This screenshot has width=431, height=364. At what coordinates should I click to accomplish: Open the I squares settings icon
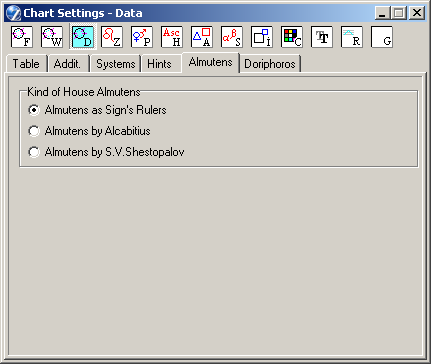(x=262, y=37)
